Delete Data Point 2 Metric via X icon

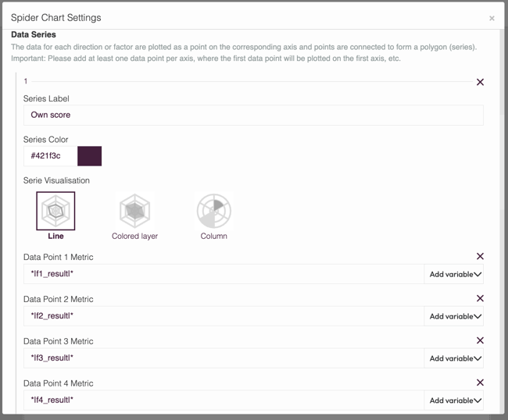[480, 298]
